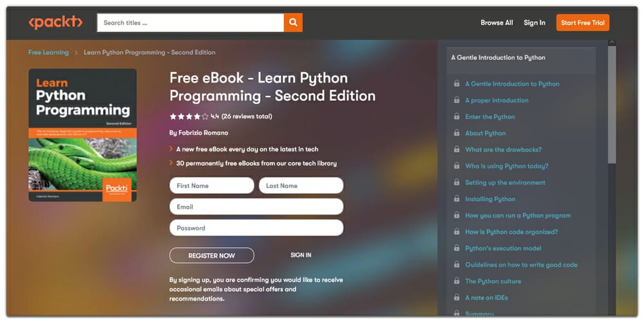Open About Python section

point(485,133)
